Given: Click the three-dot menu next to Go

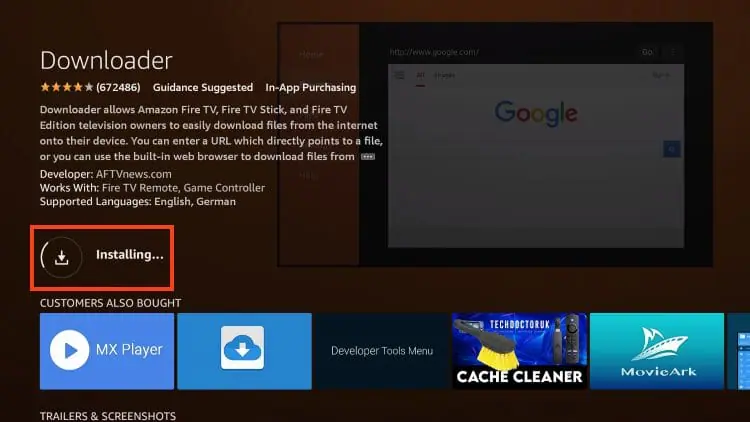Looking at the screenshot, I should (671, 52).
